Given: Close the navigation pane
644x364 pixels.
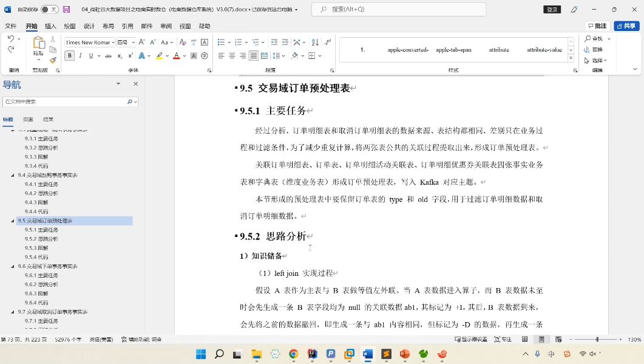Looking at the screenshot, I should [x=135, y=83].
